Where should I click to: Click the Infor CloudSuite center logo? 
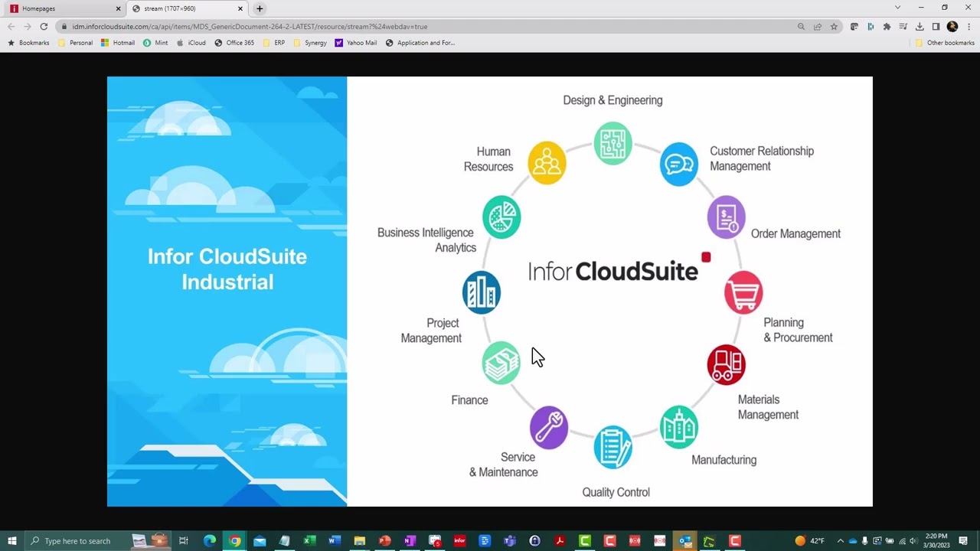(619, 267)
